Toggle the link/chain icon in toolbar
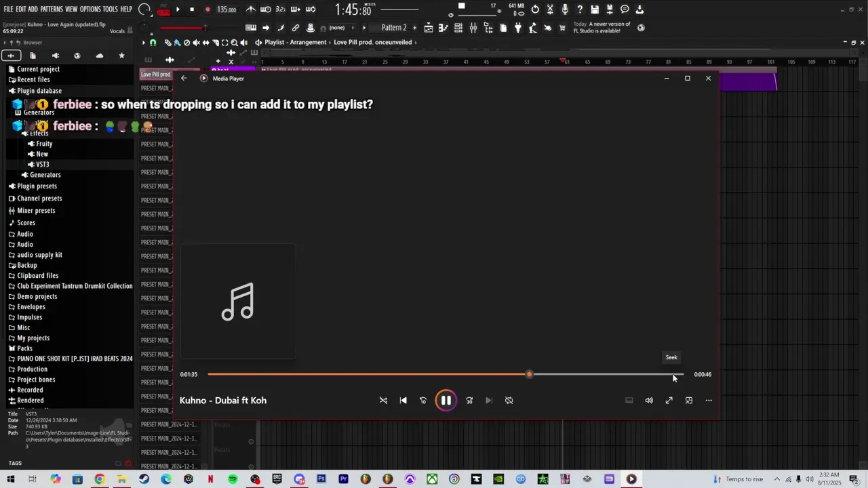868x488 pixels. [296, 28]
